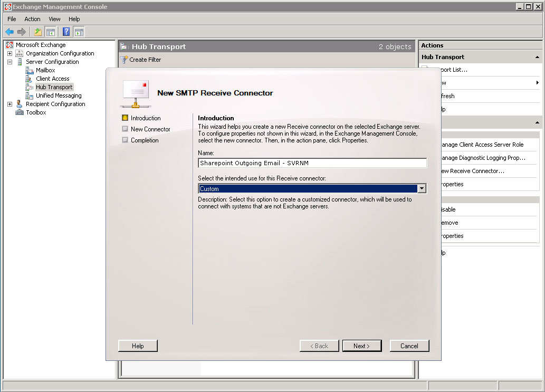Open the intended use dropdown arrow
This screenshot has width=545, height=392.
[422, 189]
